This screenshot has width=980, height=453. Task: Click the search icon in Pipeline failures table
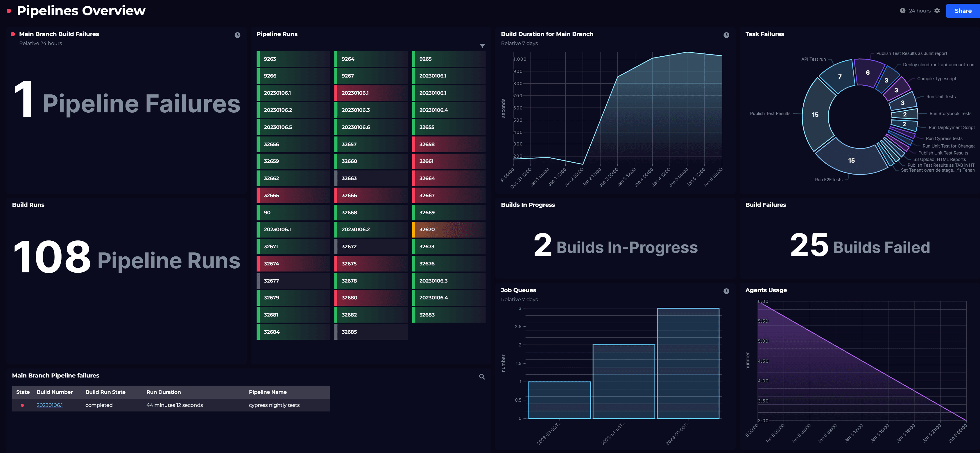[482, 377]
